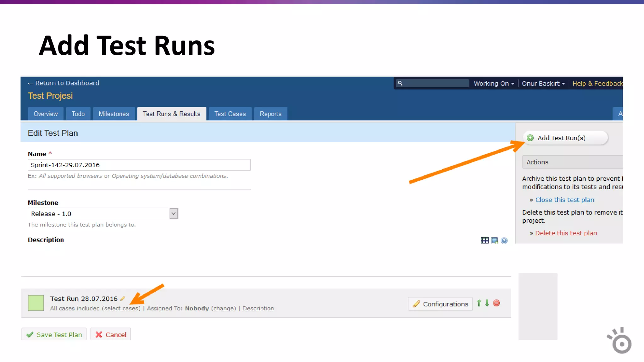
Task: Open the Description help icon
Action: [x=504, y=240]
